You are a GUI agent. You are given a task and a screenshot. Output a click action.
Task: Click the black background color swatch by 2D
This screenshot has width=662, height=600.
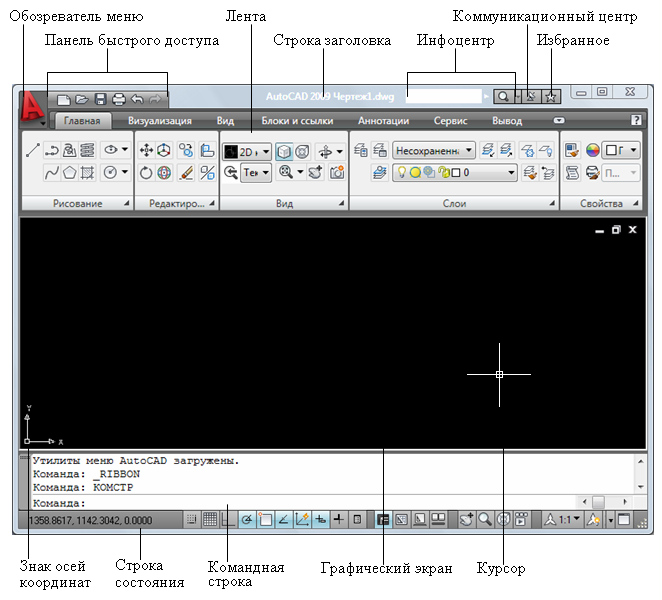231,152
